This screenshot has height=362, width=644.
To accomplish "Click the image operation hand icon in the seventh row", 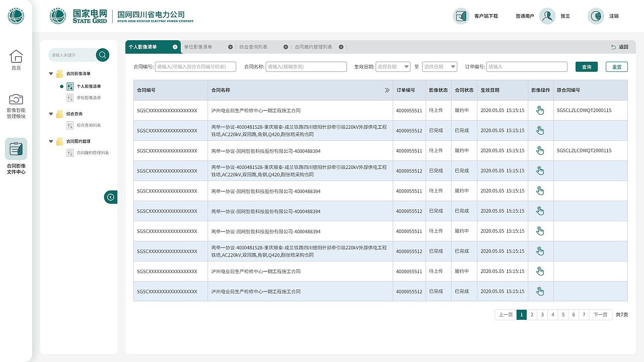I will click(540, 231).
